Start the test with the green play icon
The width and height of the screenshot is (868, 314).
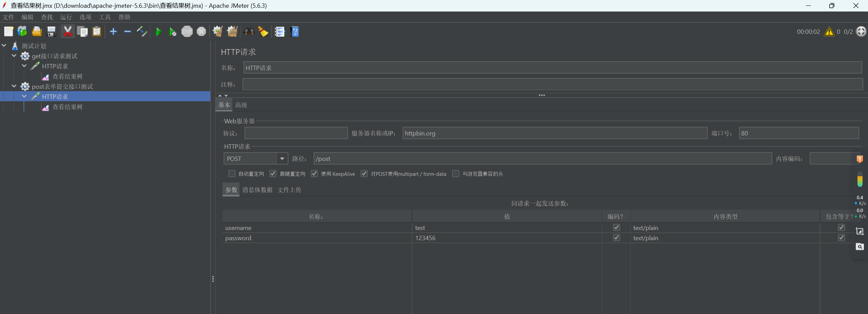coord(158,32)
